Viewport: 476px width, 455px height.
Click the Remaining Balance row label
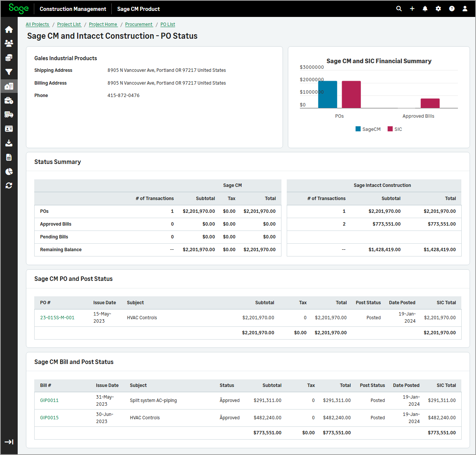tap(61, 250)
